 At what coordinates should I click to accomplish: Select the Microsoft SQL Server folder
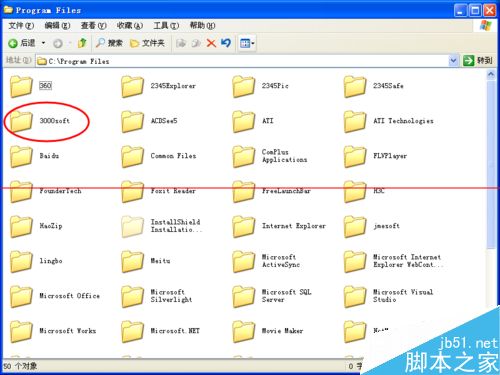[272, 296]
